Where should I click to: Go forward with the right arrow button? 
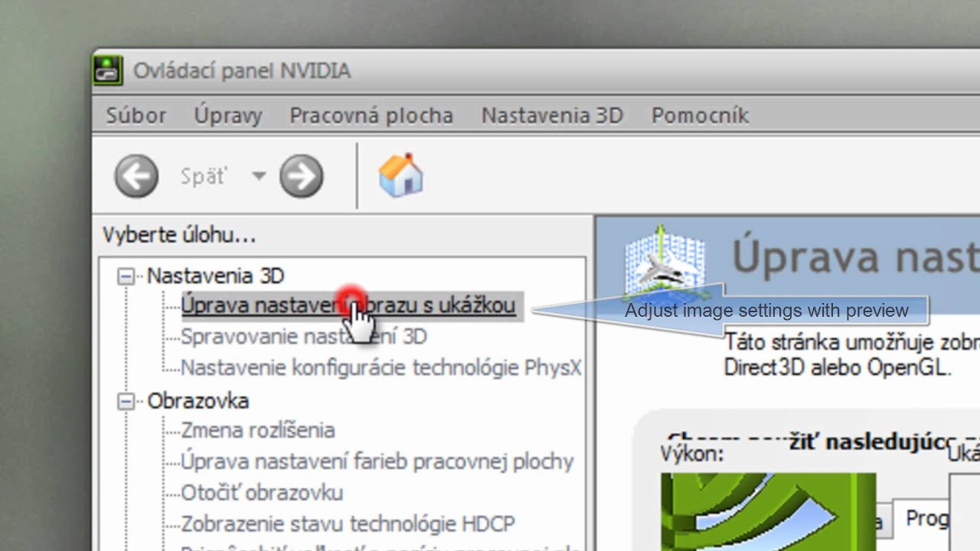(x=301, y=176)
